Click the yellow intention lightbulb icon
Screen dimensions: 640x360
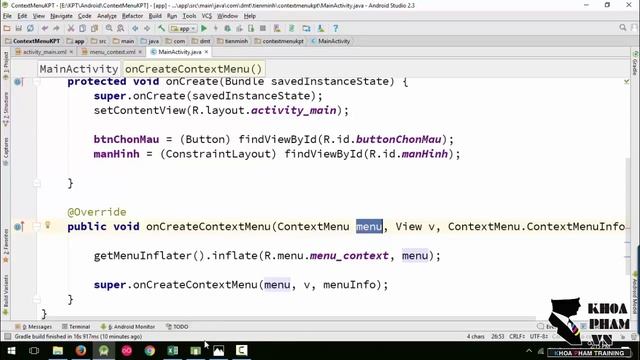point(48,225)
